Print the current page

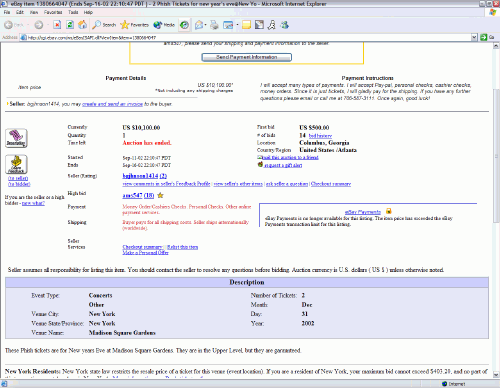[214, 25]
